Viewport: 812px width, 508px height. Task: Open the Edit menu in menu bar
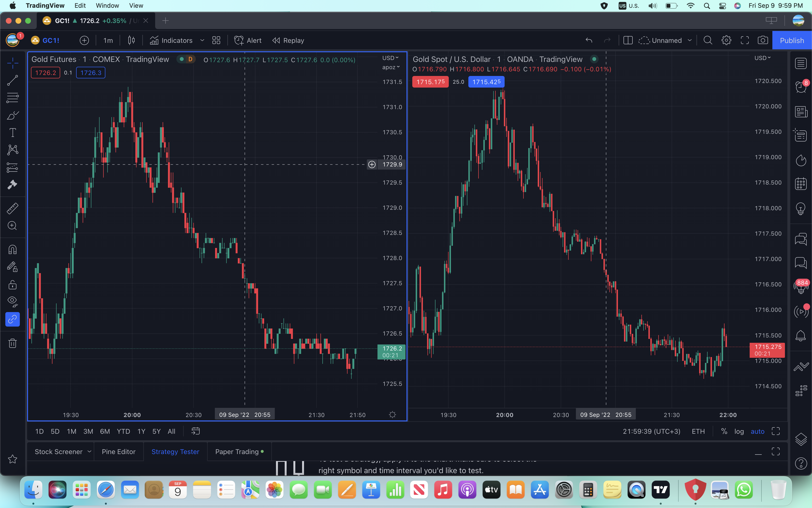[x=80, y=6]
